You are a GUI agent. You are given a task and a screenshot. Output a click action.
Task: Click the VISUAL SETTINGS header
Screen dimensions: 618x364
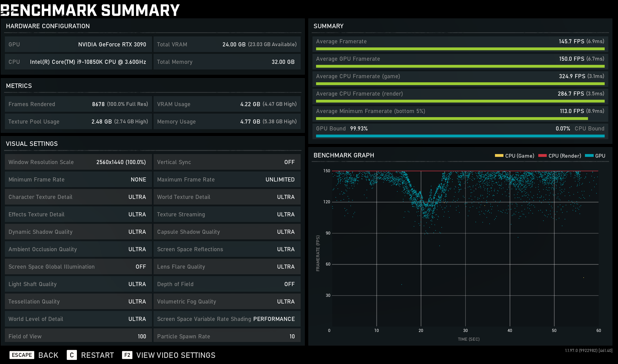[x=32, y=144]
